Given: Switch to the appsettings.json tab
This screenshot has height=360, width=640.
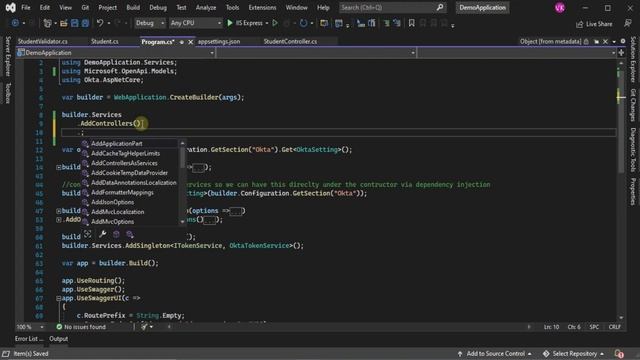Looking at the screenshot, I should (x=219, y=42).
